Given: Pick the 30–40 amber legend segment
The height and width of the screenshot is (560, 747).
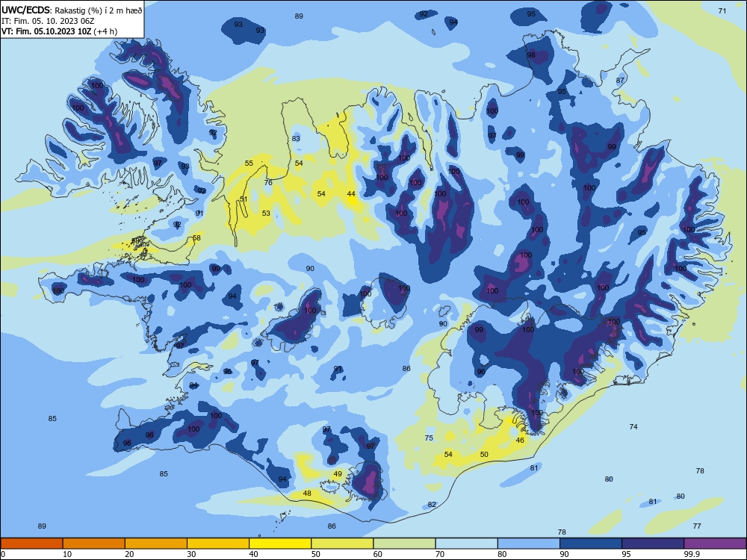Looking at the screenshot, I should 218,544.
